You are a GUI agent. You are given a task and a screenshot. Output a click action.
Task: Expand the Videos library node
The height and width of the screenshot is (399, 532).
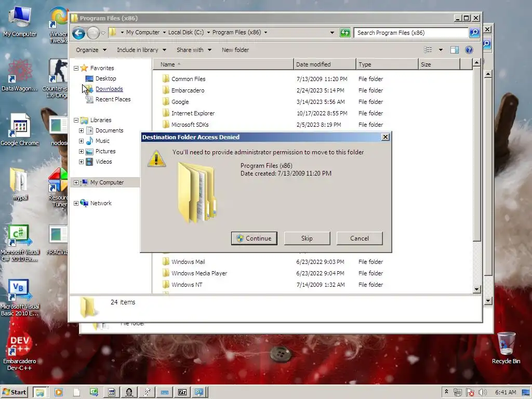tap(82, 162)
